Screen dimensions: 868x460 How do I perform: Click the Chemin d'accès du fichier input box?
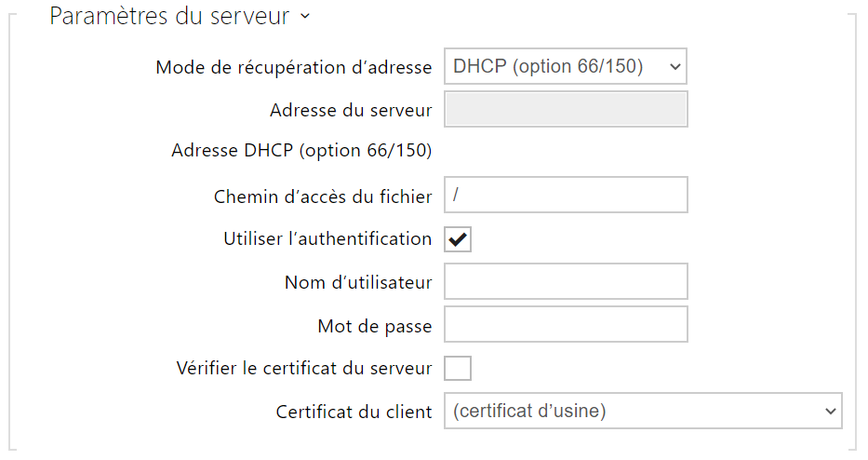(566, 195)
